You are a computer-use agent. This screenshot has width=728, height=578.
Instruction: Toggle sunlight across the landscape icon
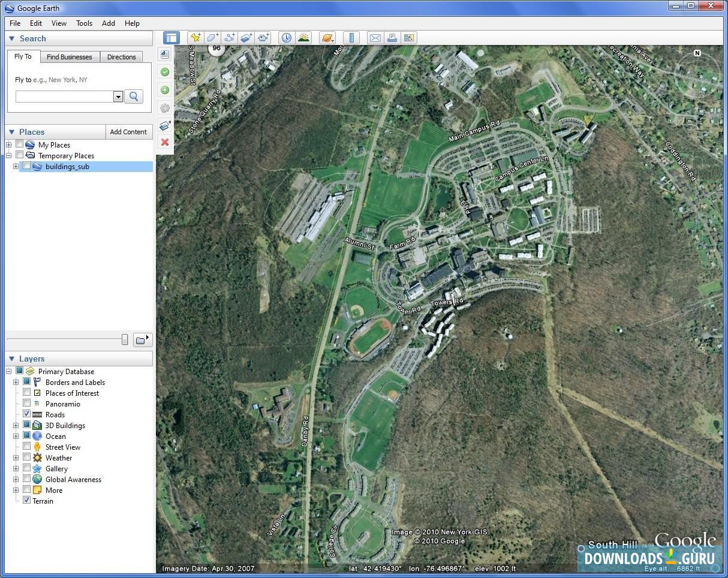coord(303,38)
